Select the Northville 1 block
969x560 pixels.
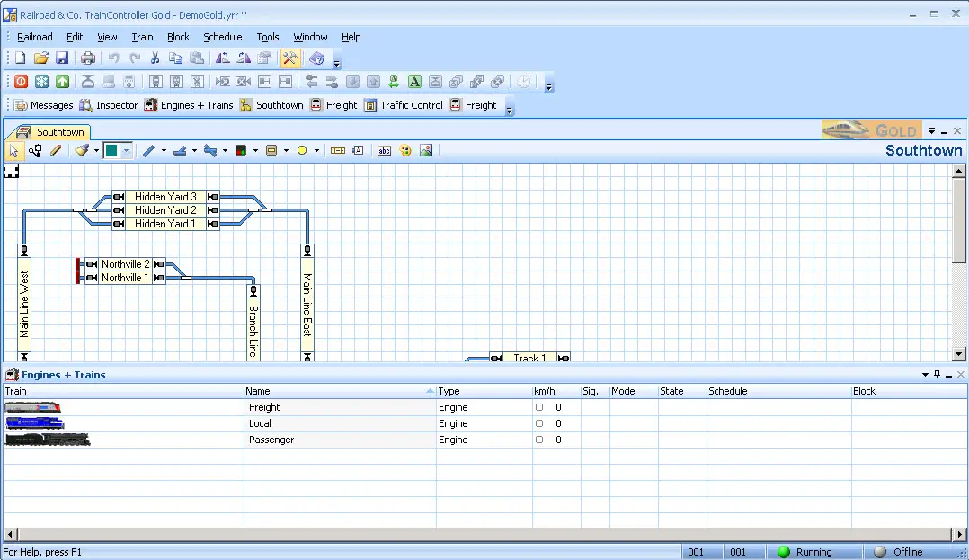click(125, 278)
